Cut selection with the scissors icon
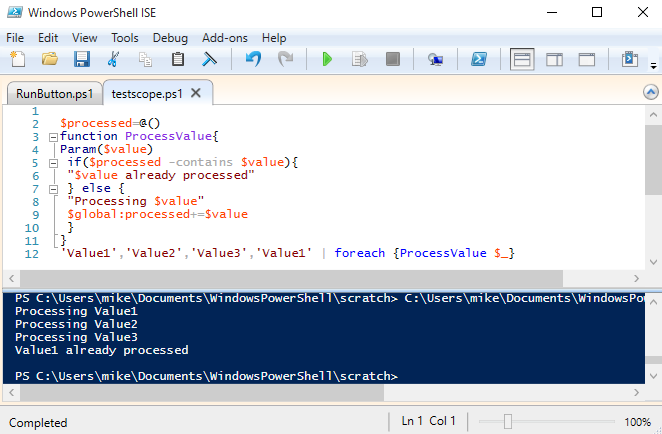 tap(113, 59)
